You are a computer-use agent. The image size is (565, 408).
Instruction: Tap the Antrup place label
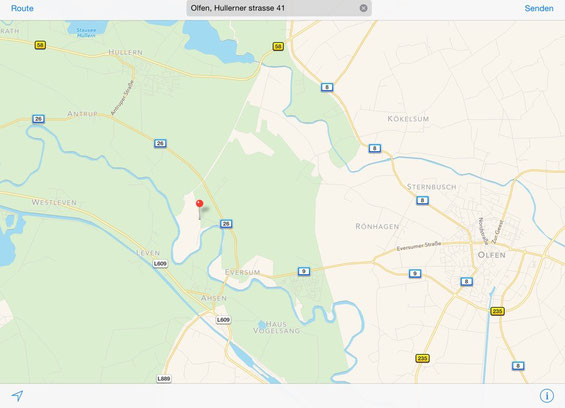tap(82, 114)
